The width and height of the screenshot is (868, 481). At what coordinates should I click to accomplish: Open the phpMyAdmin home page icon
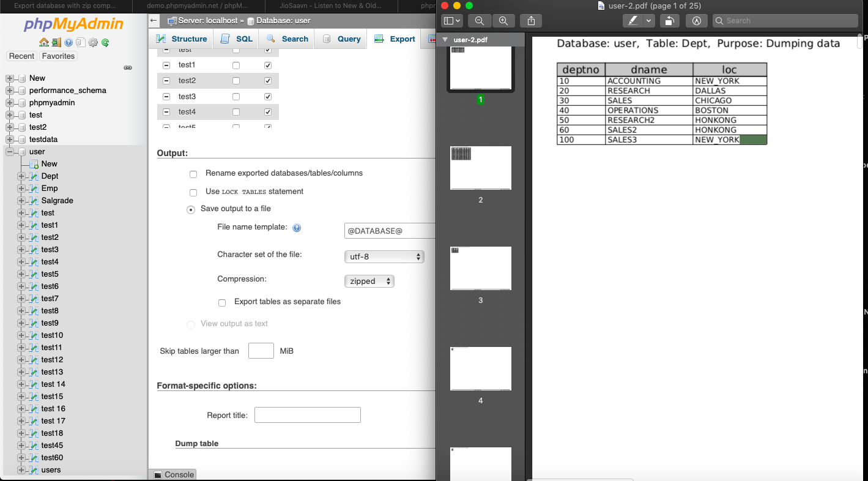point(43,42)
